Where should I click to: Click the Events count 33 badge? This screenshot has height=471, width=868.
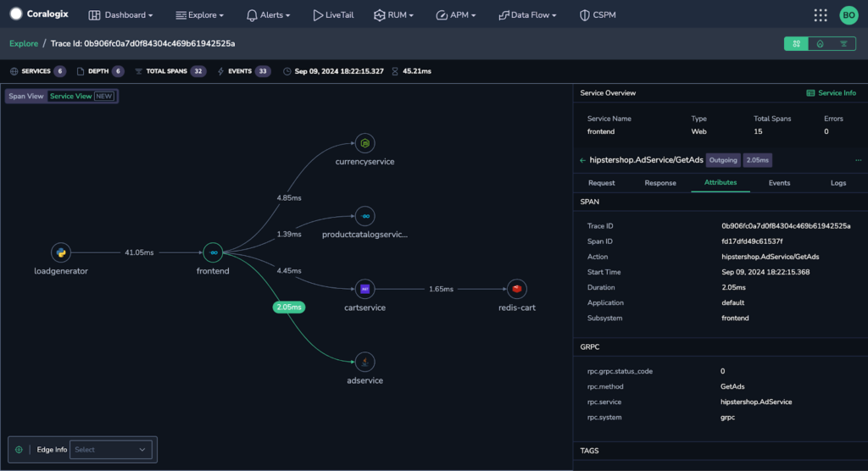coord(263,71)
